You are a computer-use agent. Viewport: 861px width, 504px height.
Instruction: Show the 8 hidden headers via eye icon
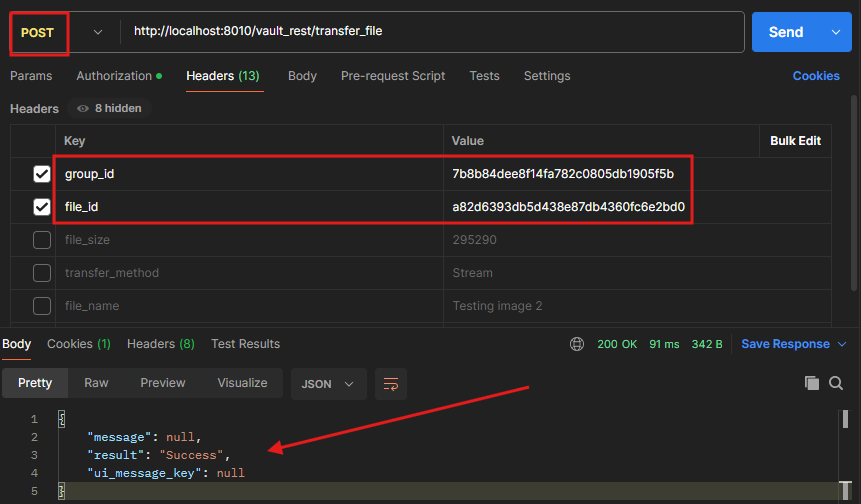tap(83, 109)
